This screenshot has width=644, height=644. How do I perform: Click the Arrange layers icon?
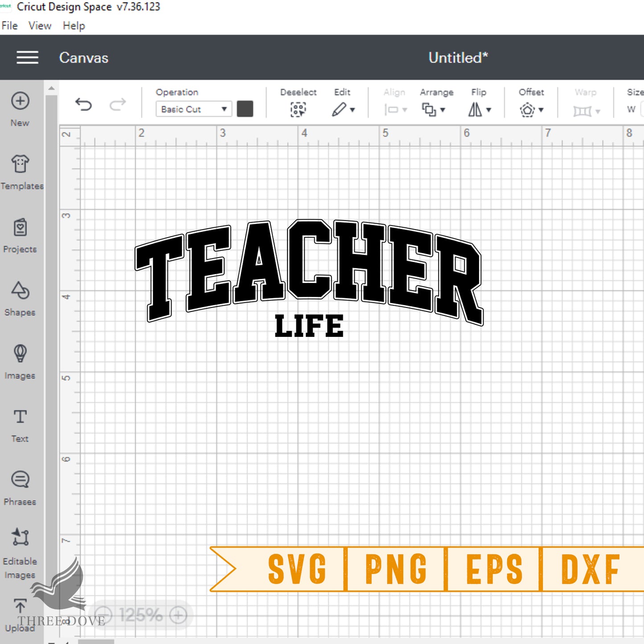pyautogui.click(x=429, y=110)
